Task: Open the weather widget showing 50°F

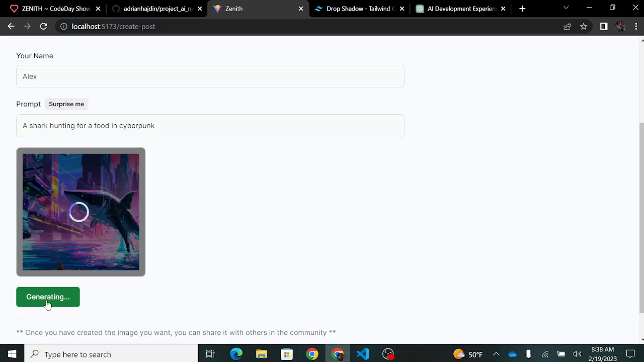Action: 468,354
